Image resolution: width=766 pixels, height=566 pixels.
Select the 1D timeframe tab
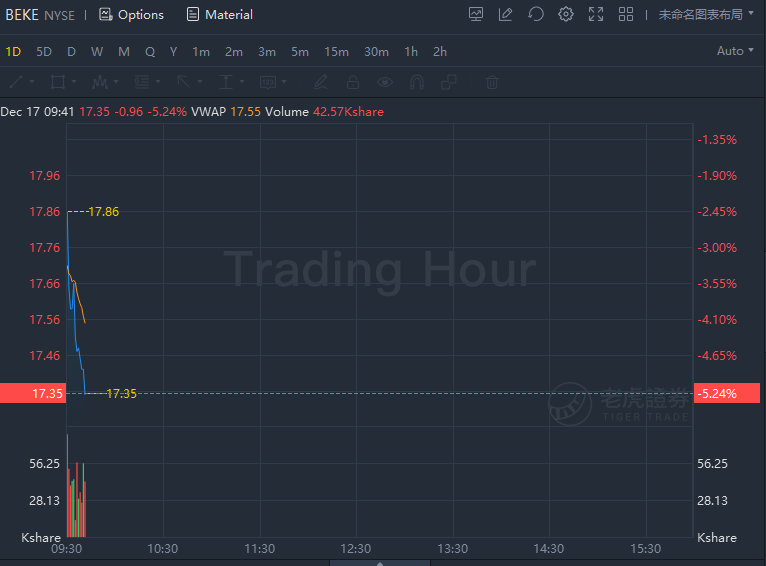tap(13, 51)
